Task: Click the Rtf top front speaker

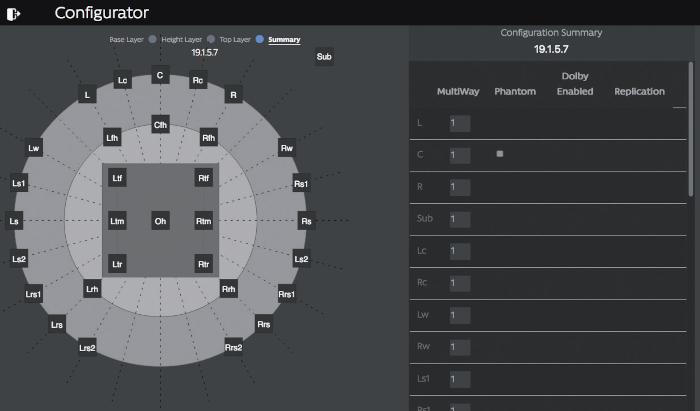Action: 204,178
